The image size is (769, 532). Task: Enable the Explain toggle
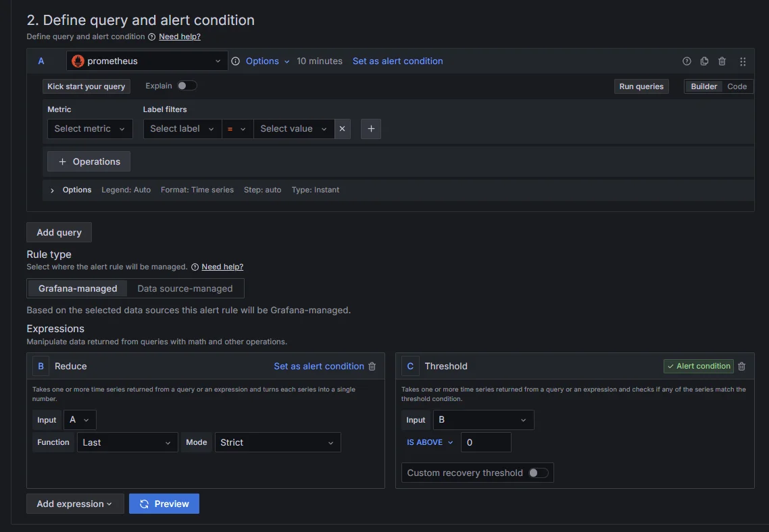187,86
